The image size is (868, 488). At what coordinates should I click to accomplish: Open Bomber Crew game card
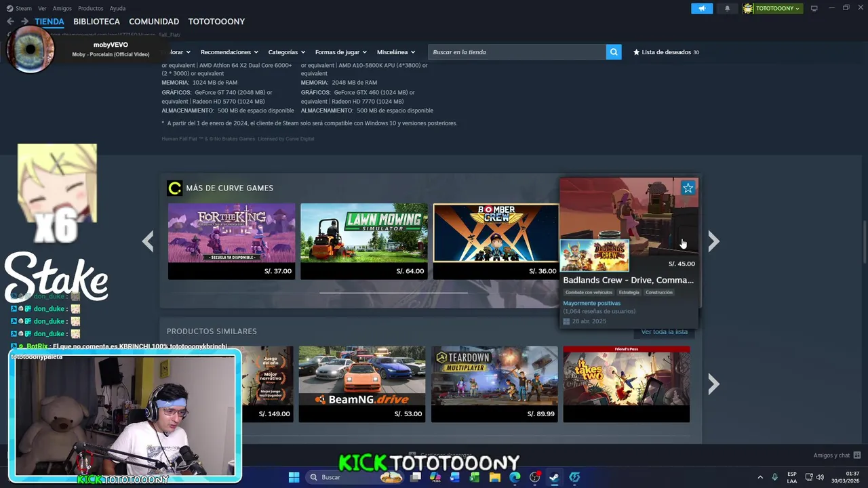pos(496,241)
